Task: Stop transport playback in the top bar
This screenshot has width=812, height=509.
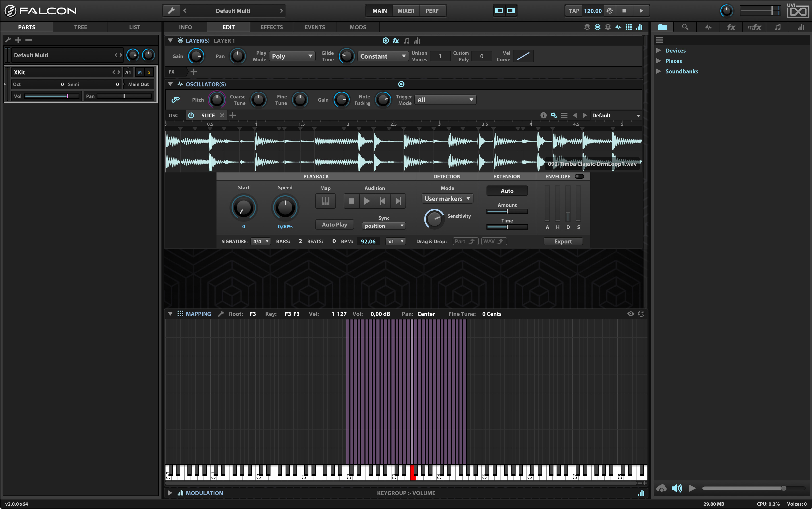Action: [624, 11]
